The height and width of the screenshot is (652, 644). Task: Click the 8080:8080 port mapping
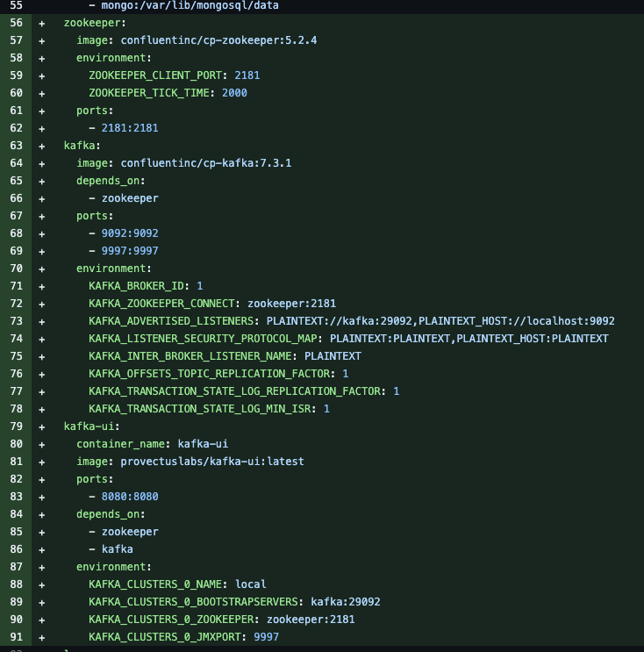(130, 497)
